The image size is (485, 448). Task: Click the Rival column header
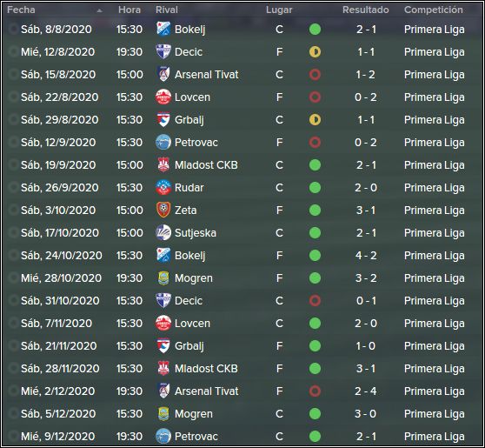pos(167,10)
